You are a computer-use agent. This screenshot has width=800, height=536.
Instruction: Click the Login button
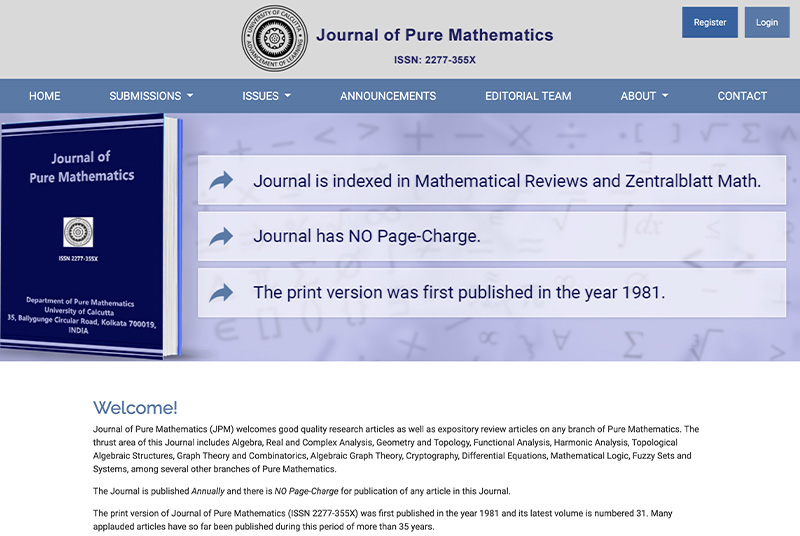767,22
